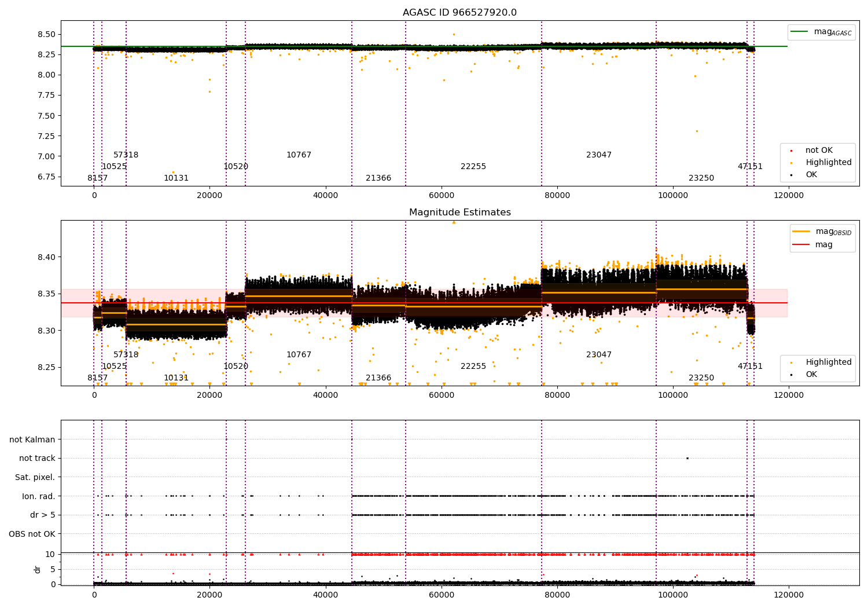Image resolution: width=868 pixels, height=608 pixels.
Task: Click the "Ion. rad." axis label
Action: click(39, 496)
